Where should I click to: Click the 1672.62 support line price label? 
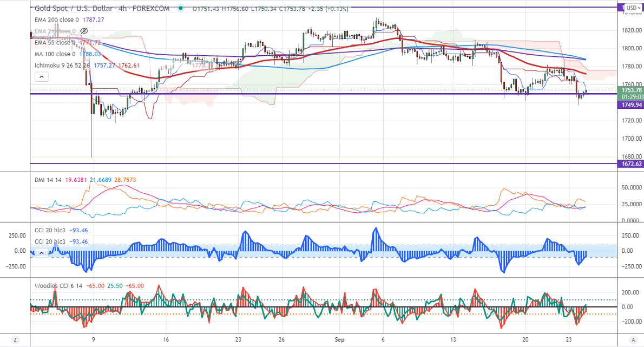(629, 163)
